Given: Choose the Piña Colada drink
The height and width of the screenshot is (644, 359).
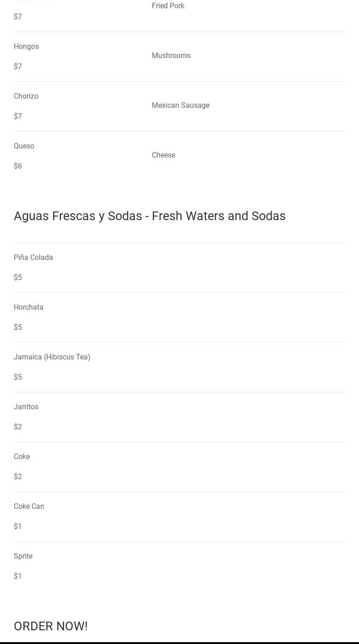Looking at the screenshot, I should tap(33, 258).
